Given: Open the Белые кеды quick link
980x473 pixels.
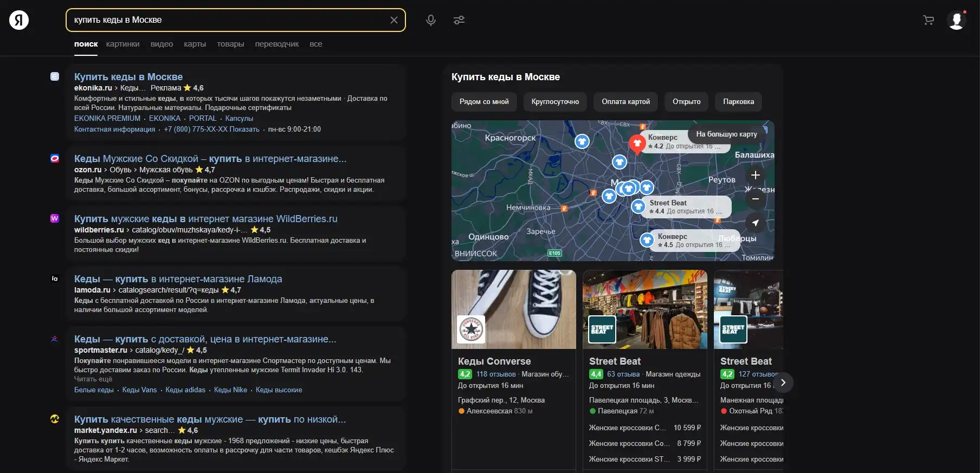Looking at the screenshot, I should pyautogui.click(x=94, y=390).
